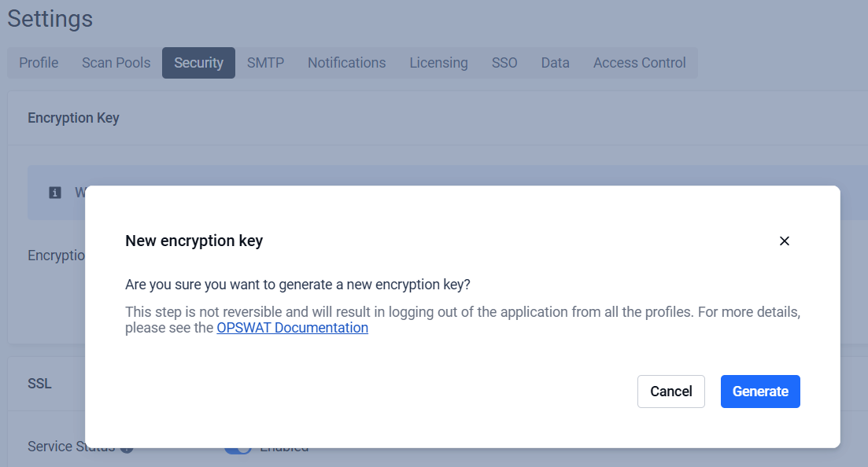Open the Scan Pools tab
This screenshot has height=467, width=868.
point(116,63)
